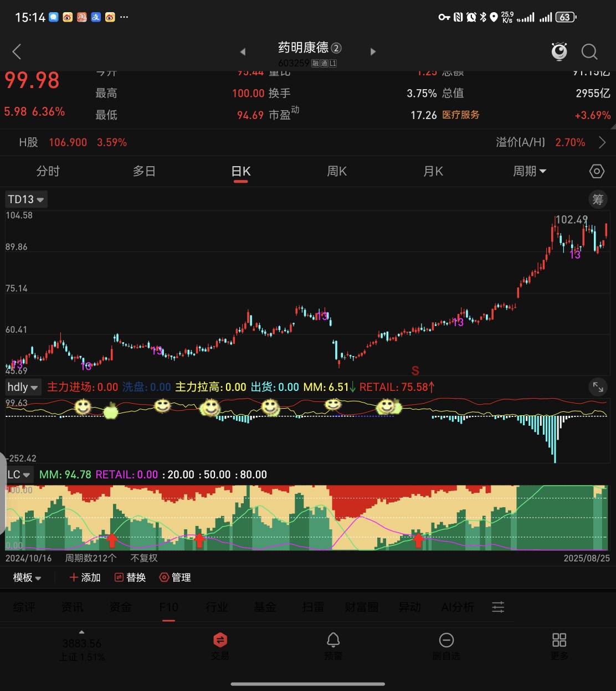Open tab list customization sliders icon

point(498,607)
